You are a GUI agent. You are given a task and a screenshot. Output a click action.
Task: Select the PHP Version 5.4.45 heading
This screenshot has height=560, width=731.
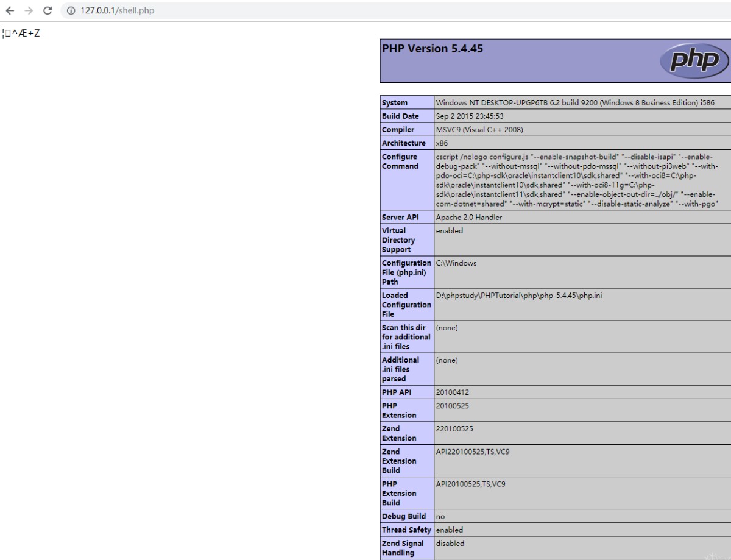(433, 49)
